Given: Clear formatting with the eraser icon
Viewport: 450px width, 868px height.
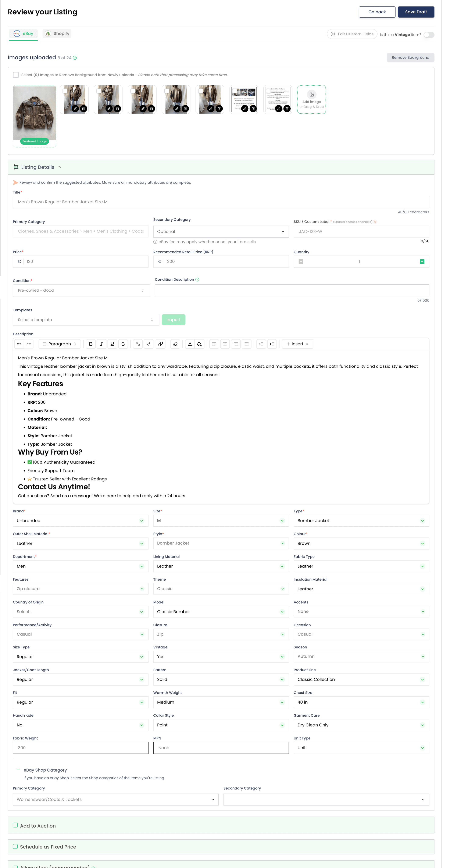Looking at the screenshot, I should (x=175, y=344).
